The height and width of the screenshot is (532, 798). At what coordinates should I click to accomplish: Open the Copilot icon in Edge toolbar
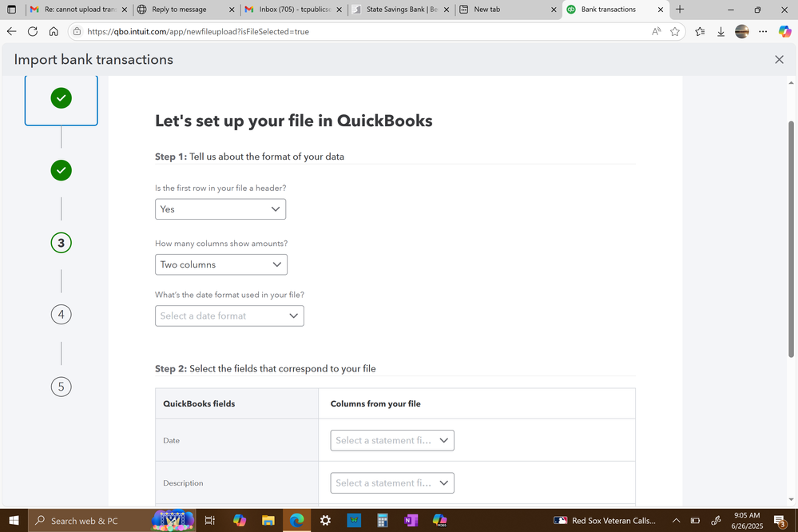coord(784,32)
